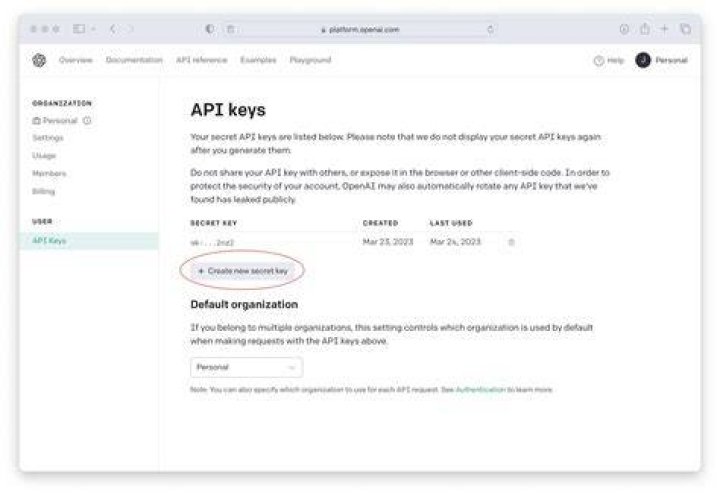Screen dimensions: 720x495
Task: Open Settings in the organization sidebar
Action: (48, 138)
